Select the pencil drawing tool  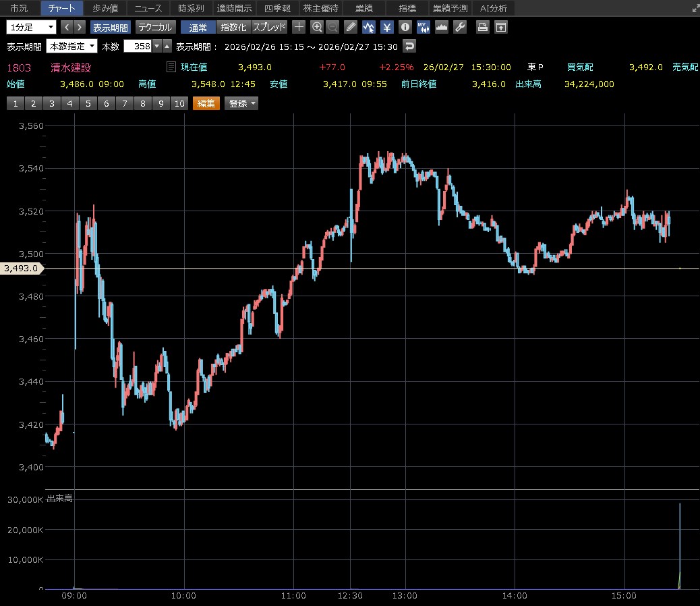pos(350,27)
